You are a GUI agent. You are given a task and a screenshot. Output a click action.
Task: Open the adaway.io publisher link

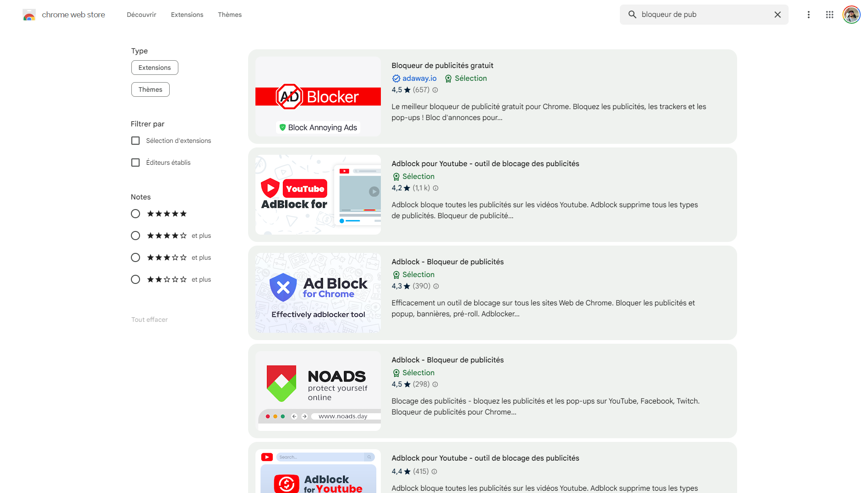pyautogui.click(x=419, y=78)
